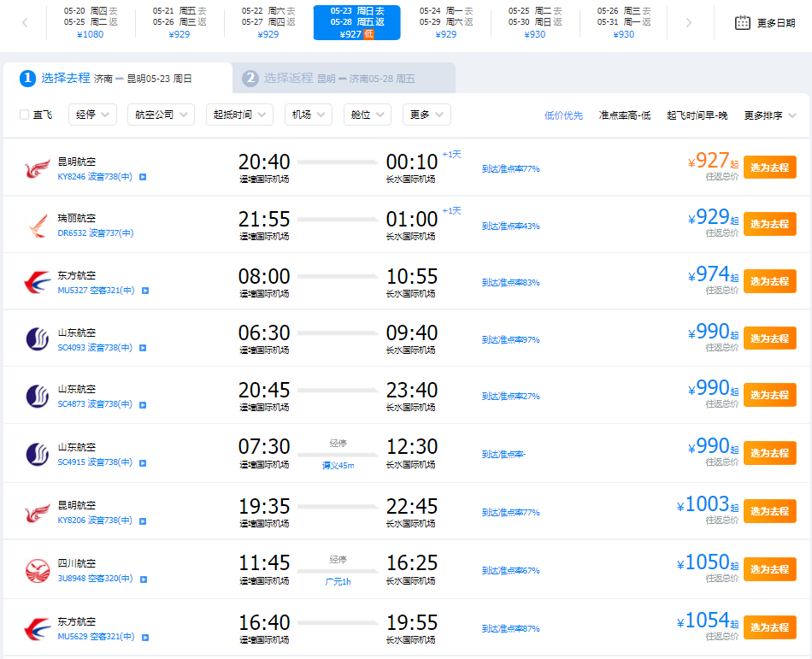The image size is (812, 659).
Task: Expand the 起抵时间 time filter
Action: (x=240, y=115)
